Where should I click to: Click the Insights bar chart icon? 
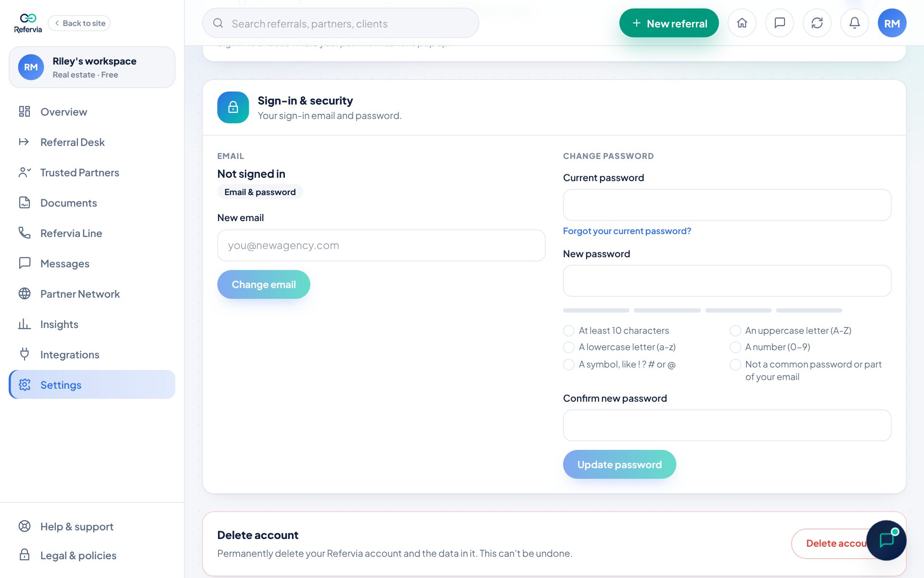25,324
